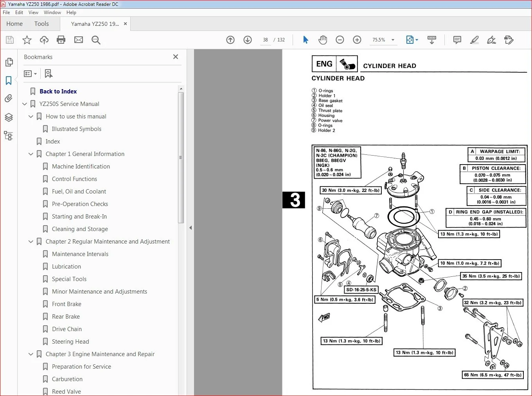This screenshot has height=396, width=532.
Task: Send file by email envelope icon
Action: pos(79,40)
